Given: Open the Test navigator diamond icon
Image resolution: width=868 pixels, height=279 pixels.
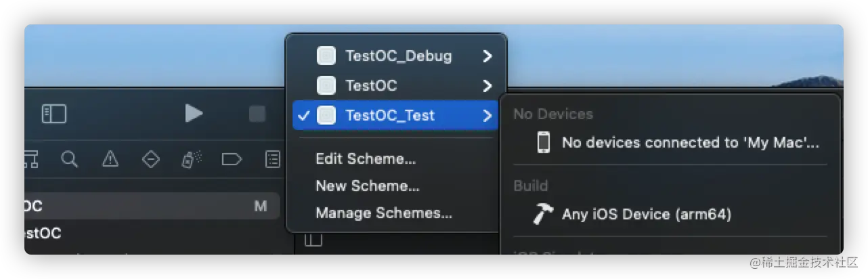Looking at the screenshot, I should 150,159.
